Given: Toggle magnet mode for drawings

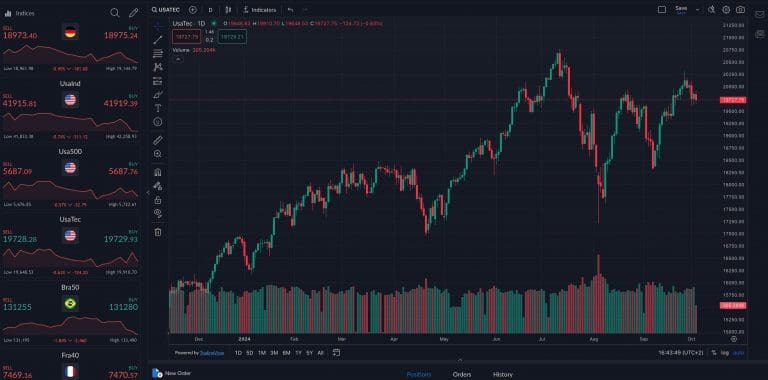Looking at the screenshot, I should pos(158,172).
